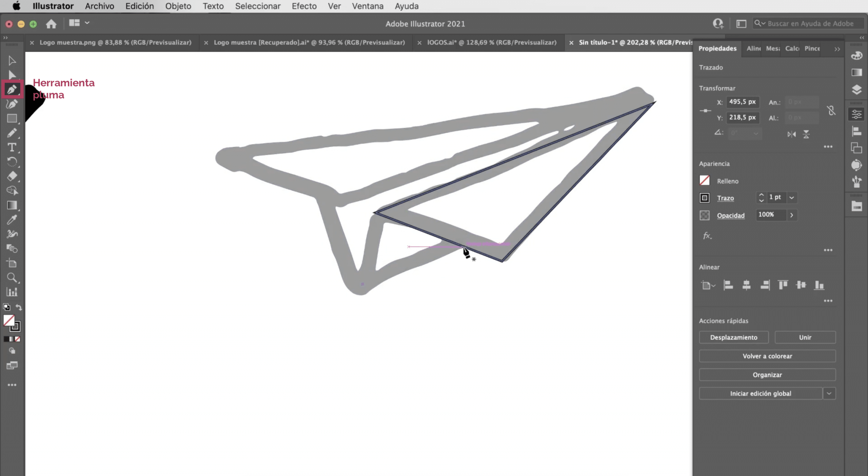Align objects to vertical top
The height and width of the screenshot is (476, 868).
point(783,285)
